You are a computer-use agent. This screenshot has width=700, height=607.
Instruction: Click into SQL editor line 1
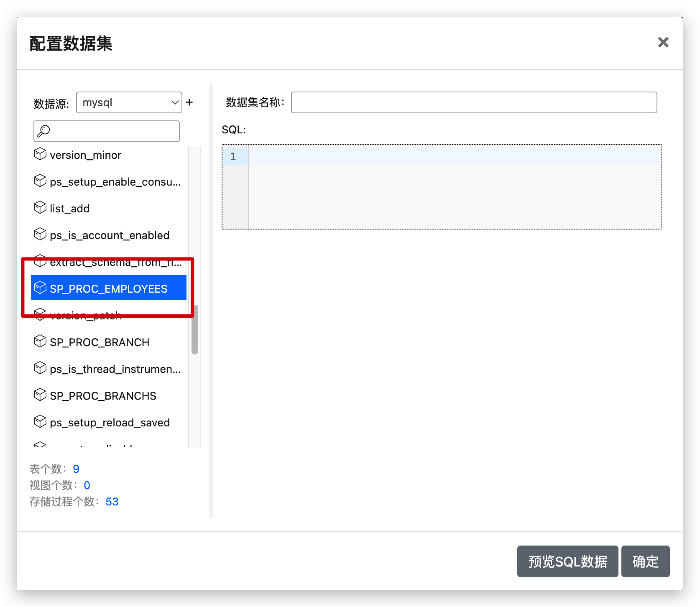455,156
